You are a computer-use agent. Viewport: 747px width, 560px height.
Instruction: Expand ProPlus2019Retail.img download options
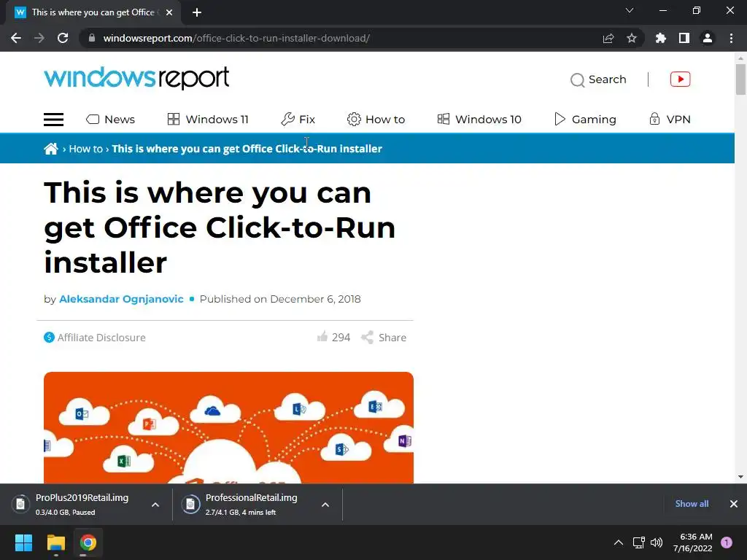tap(155, 505)
